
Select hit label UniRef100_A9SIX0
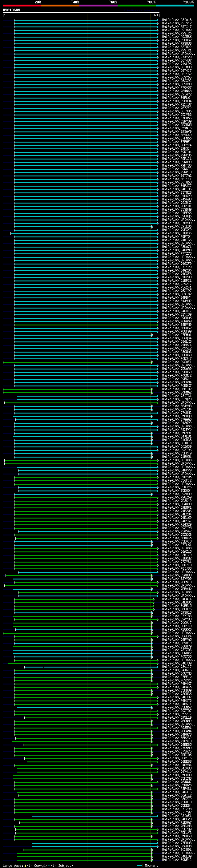coord(176,33)
